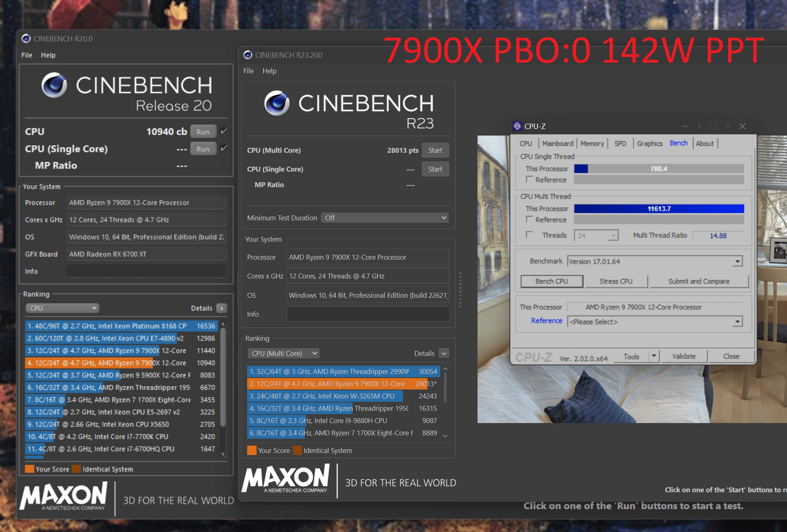Click the CPU Single Thread score bar 780.4
787x532 pixels.
tap(659, 169)
